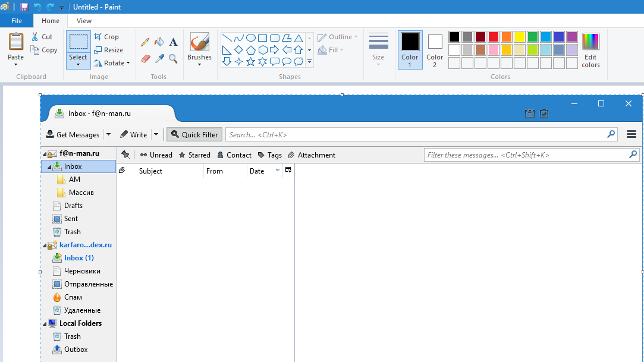The width and height of the screenshot is (644, 362).
Task: Toggle the Starred filter
Action: point(194,155)
